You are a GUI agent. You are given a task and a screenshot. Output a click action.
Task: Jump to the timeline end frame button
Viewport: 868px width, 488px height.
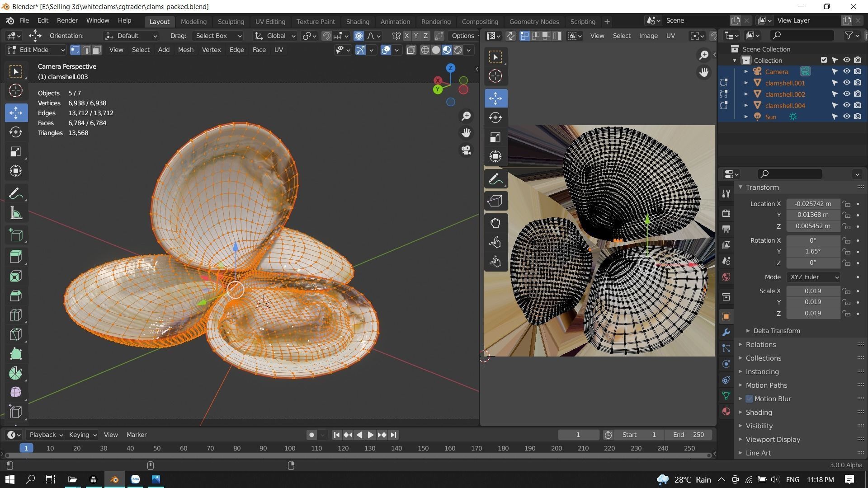(393, 435)
